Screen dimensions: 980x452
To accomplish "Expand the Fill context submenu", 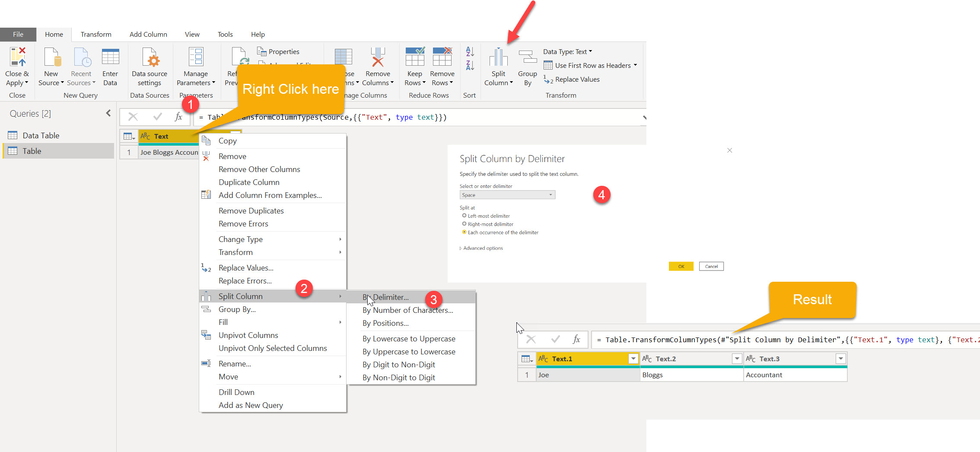I will tap(273, 322).
